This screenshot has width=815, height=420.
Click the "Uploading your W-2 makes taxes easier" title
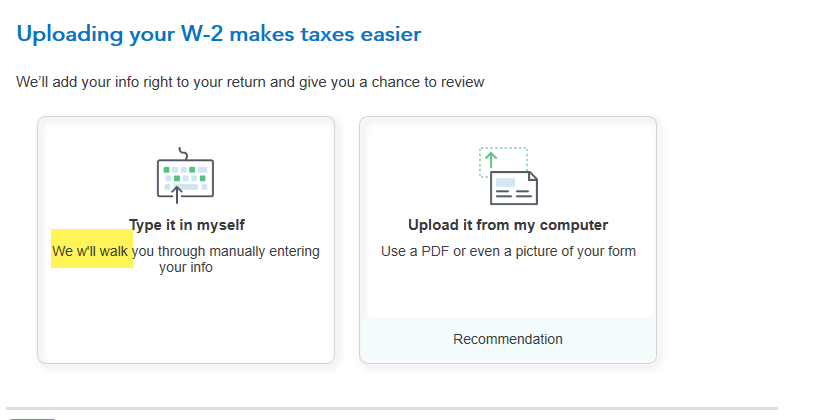pos(219,34)
